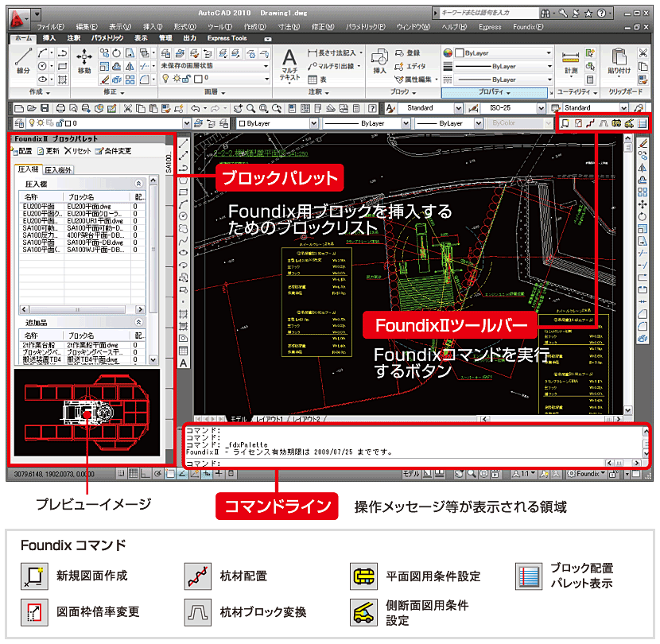
Task: Click the star favorites icon in title bar
Action: tap(588, 13)
